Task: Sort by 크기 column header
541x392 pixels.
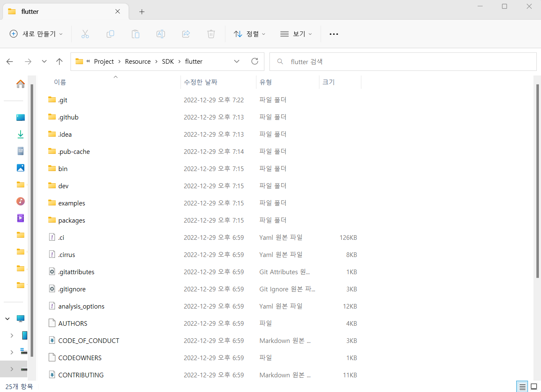Action: tap(329, 82)
